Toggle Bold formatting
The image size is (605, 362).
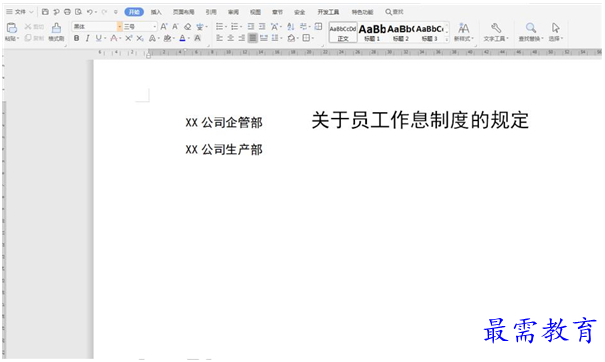(76, 38)
